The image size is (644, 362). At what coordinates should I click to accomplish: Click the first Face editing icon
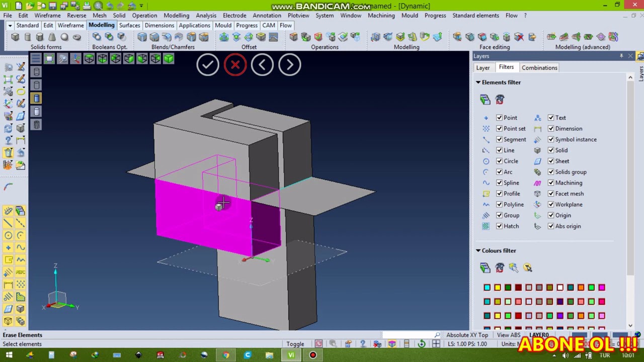point(457,37)
